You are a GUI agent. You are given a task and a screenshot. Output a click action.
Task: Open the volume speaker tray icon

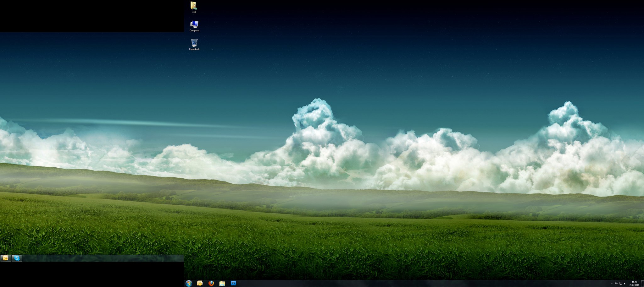[x=625, y=284]
